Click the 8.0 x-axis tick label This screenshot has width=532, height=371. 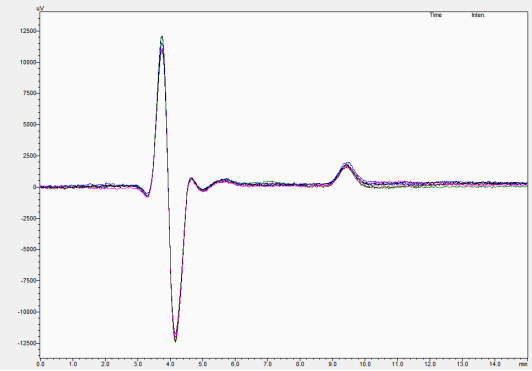(300, 364)
